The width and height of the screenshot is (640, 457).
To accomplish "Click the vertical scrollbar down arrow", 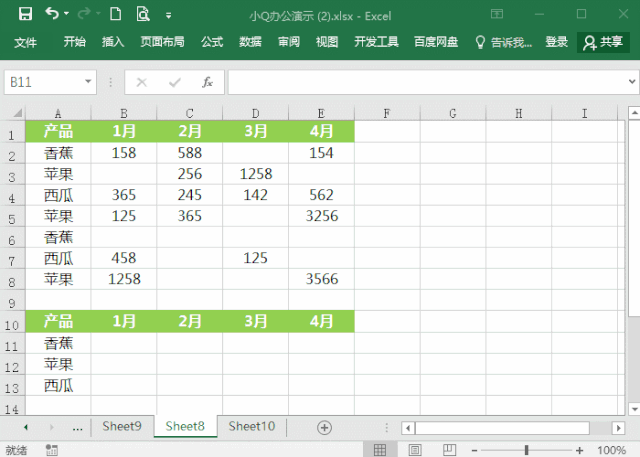I will 634,408.
